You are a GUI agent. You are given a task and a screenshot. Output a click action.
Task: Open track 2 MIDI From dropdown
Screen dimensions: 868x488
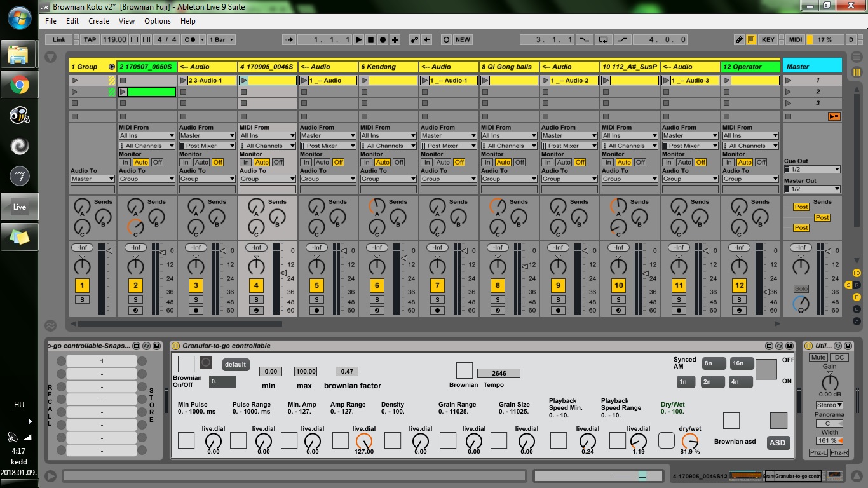click(x=146, y=135)
